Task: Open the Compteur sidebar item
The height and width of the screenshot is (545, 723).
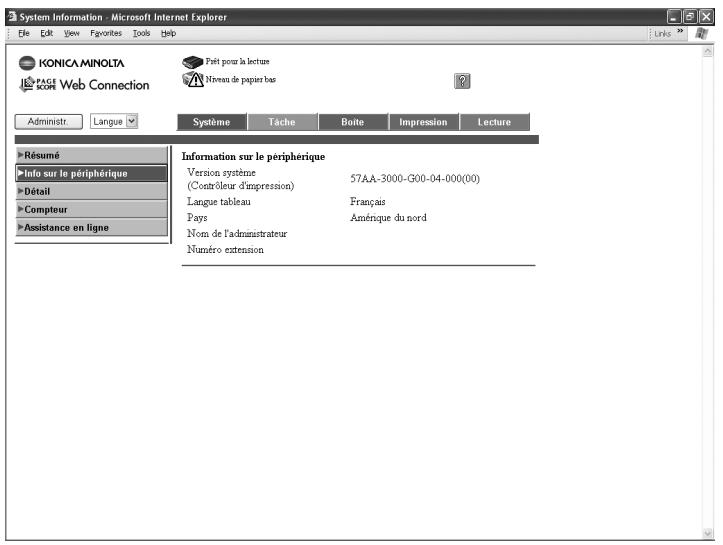Action: [x=92, y=209]
